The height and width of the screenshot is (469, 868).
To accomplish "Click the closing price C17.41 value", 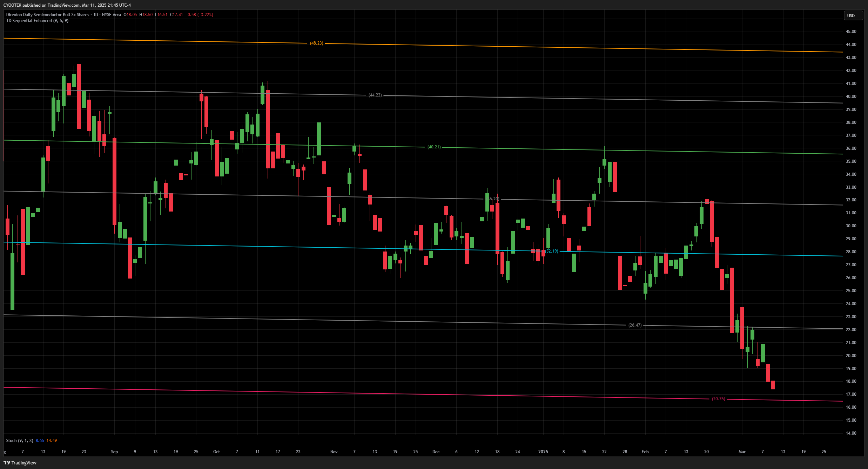I will click(x=176, y=15).
